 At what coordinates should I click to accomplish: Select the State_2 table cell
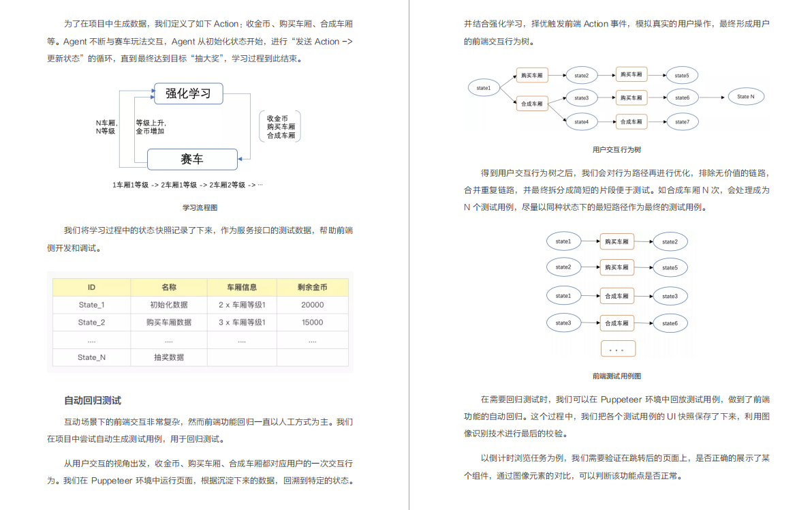coord(92,322)
